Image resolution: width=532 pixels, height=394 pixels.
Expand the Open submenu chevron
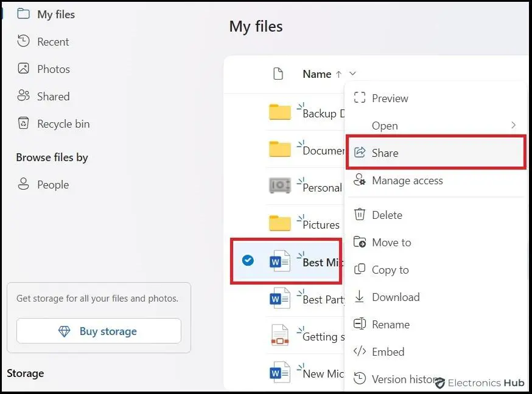pyautogui.click(x=514, y=125)
